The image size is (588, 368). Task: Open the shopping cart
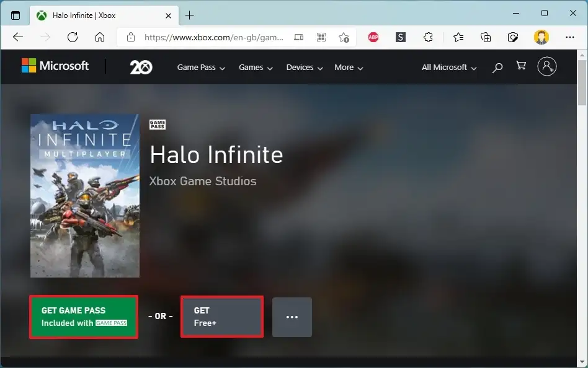click(x=521, y=66)
